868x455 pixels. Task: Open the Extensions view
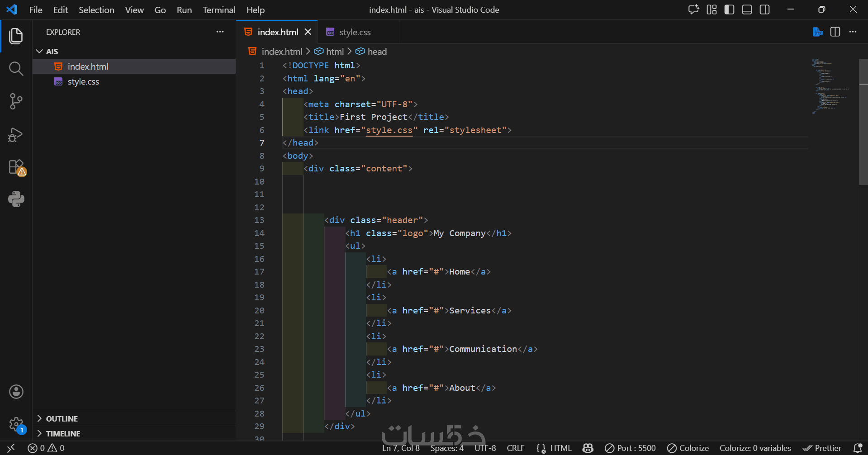click(17, 167)
